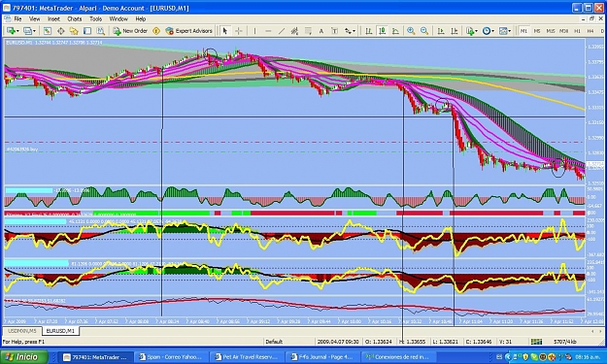Select the Crosshair tool
Screen dimensions: 607x364
239,31
